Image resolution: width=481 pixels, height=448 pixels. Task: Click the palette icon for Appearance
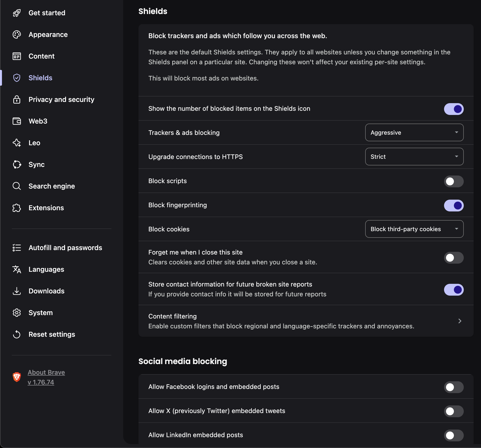pos(17,34)
